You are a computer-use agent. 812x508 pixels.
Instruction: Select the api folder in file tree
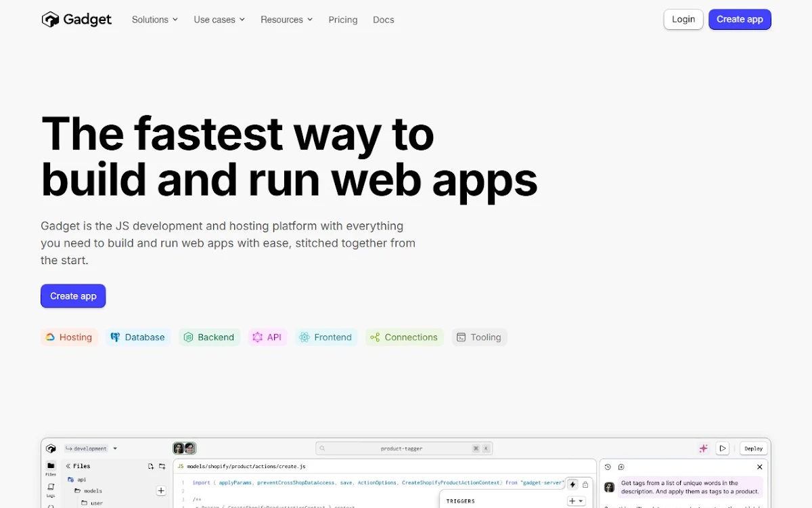pyautogui.click(x=77, y=479)
